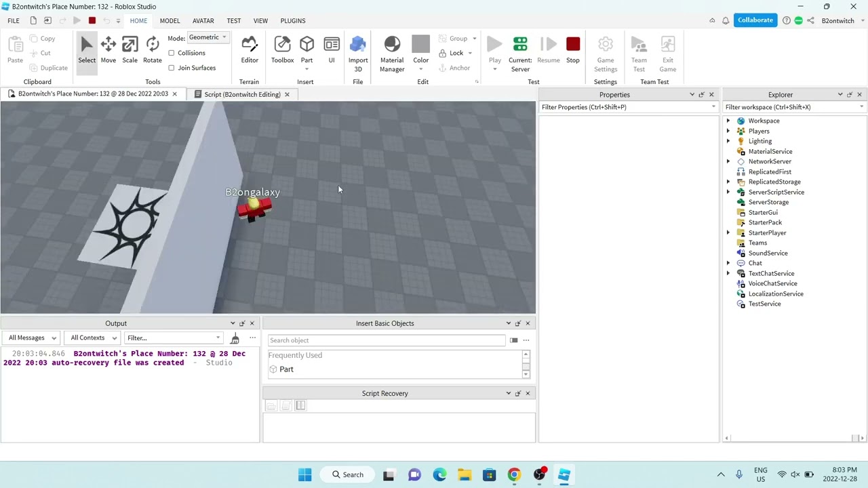Click the small red stop icon in quick access bar
The image size is (868, 488).
click(x=92, y=20)
